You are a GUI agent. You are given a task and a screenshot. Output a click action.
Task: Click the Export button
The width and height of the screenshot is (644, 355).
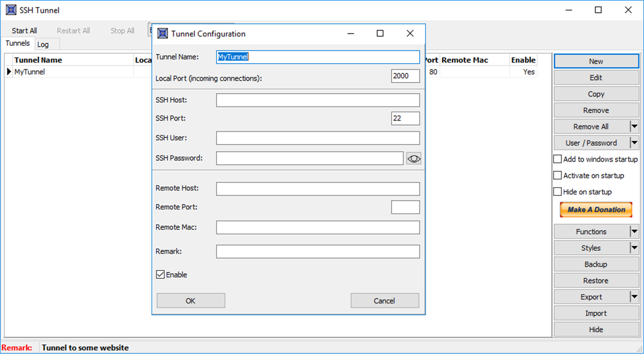[591, 297]
